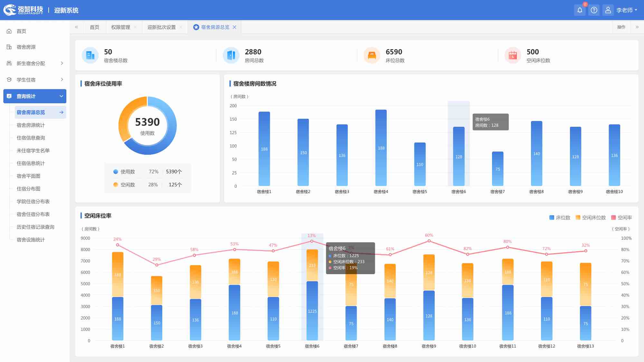Click the 学生住宿 sidebar icon
This screenshot has width=644, height=362.
(x=9, y=79)
